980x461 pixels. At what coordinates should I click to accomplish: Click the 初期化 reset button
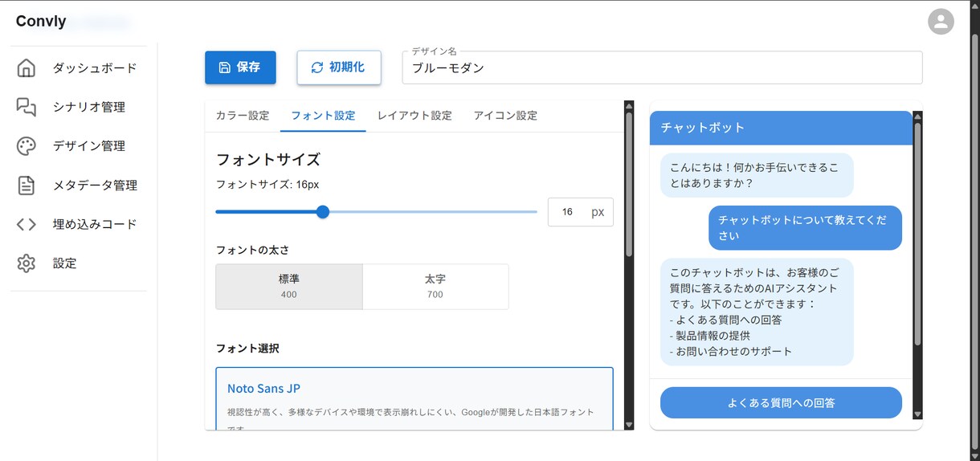coord(338,67)
